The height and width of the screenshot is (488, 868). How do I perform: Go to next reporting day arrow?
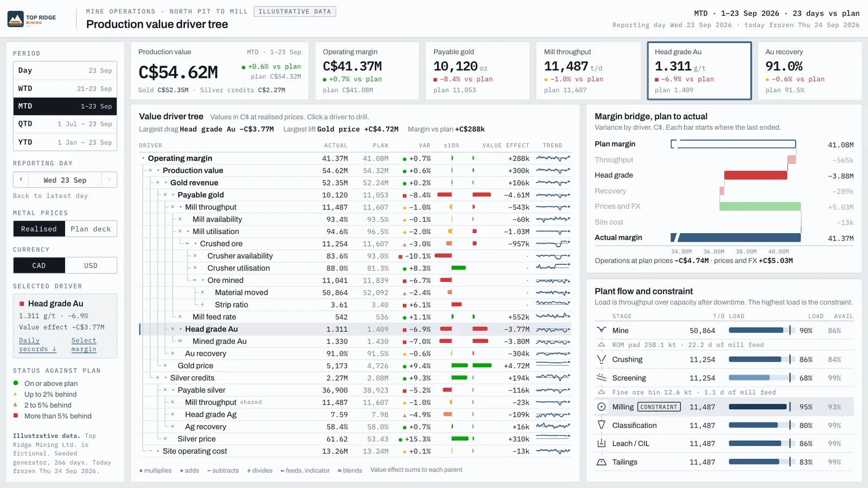coord(109,179)
